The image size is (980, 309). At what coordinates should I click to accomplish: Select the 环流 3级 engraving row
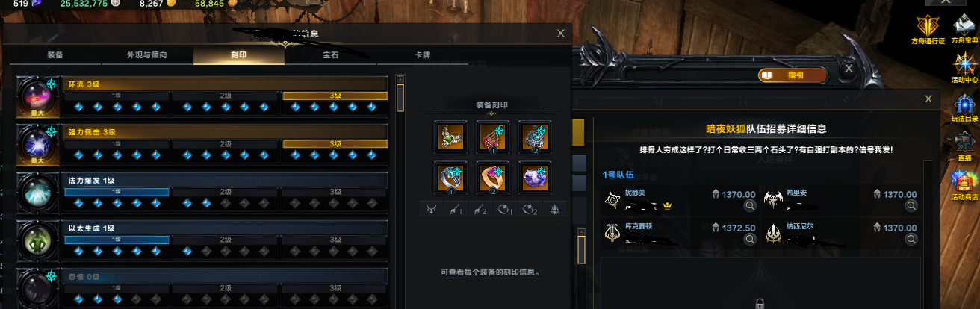[203, 97]
